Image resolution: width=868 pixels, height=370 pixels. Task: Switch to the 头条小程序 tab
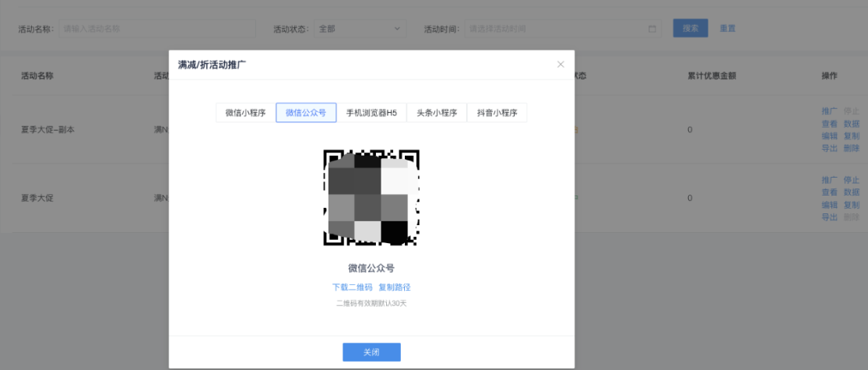point(436,113)
